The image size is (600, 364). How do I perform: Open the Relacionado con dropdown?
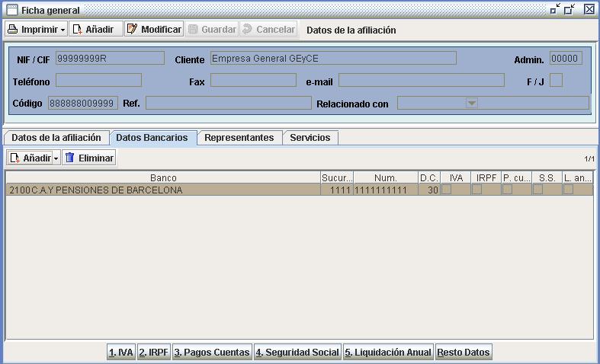click(x=471, y=103)
